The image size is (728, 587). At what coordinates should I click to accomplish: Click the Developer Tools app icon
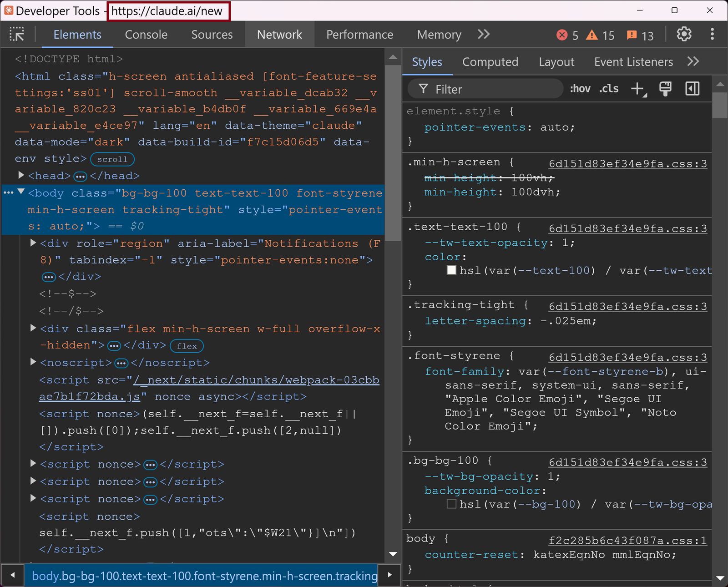(9, 10)
